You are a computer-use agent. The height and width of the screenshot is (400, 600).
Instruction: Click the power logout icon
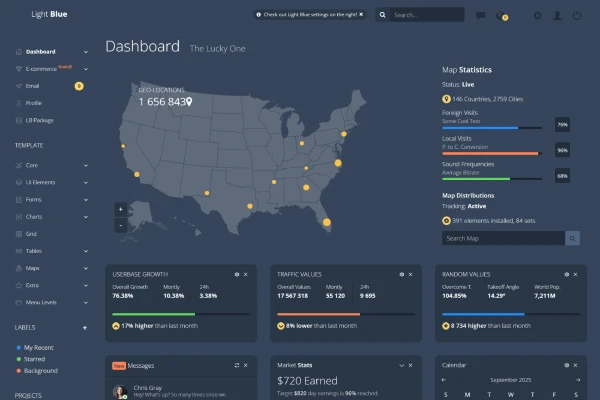pyautogui.click(x=577, y=15)
